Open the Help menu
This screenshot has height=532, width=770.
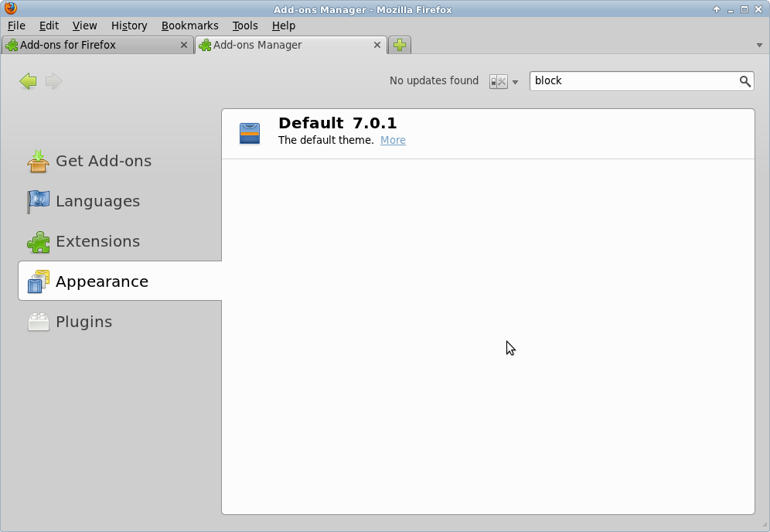click(284, 26)
